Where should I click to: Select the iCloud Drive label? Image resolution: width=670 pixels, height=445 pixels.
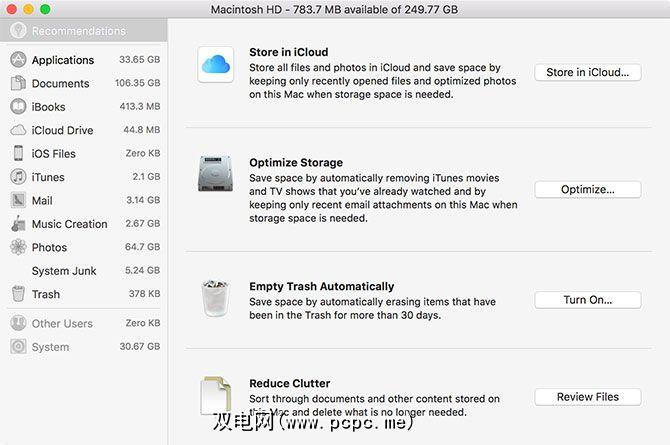click(x=62, y=130)
